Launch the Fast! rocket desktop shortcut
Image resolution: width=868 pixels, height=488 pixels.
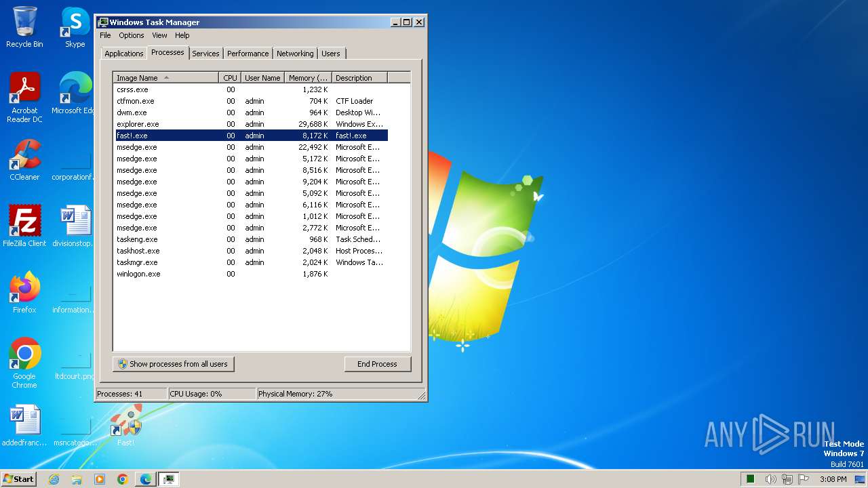pos(126,425)
